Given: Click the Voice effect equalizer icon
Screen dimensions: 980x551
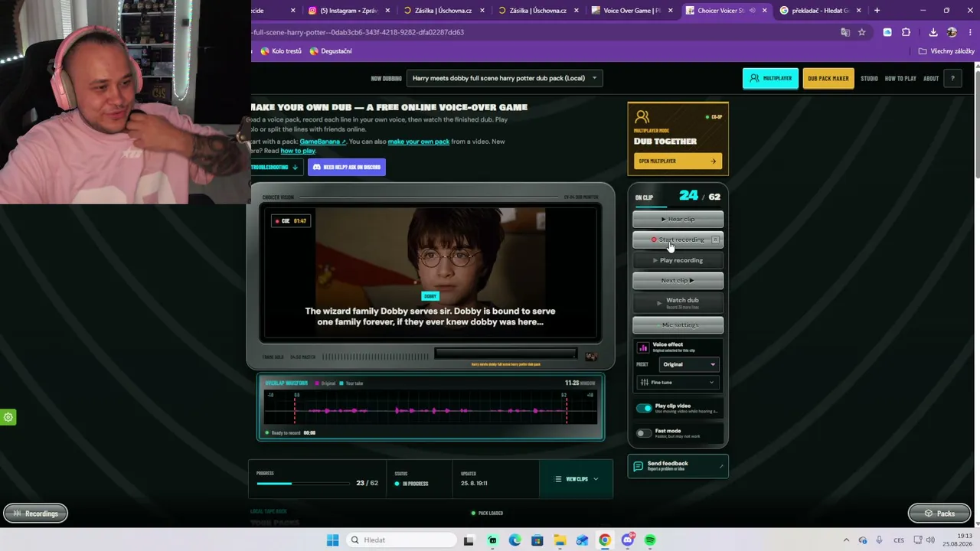Looking at the screenshot, I should [x=643, y=347].
